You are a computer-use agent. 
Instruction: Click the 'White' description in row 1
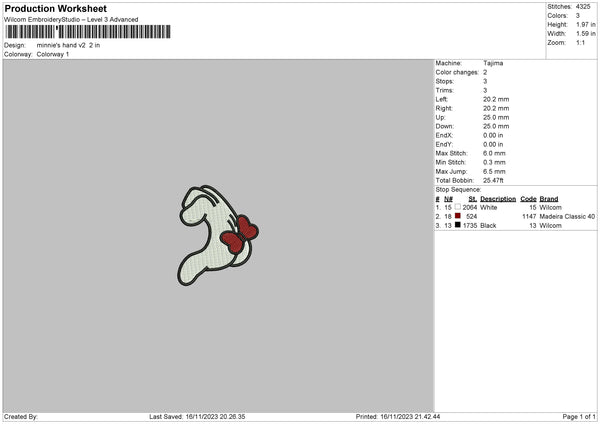[489, 207]
